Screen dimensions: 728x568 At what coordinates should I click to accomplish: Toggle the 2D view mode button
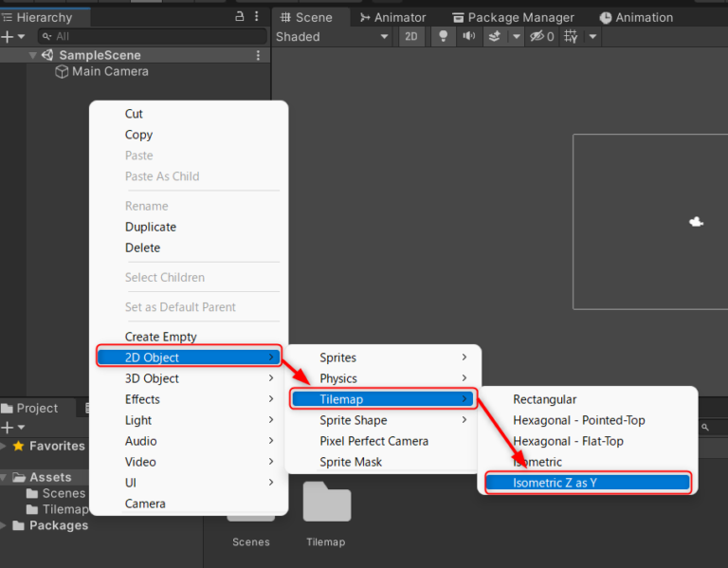410,37
